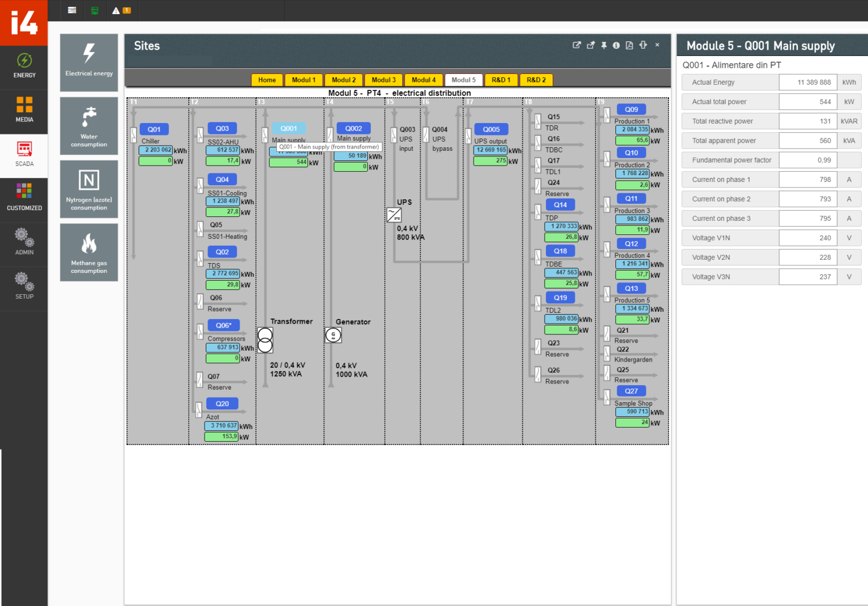This screenshot has height=606, width=868.
Task: Click the Actual Energy value field
Action: click(x=808, y=82)
